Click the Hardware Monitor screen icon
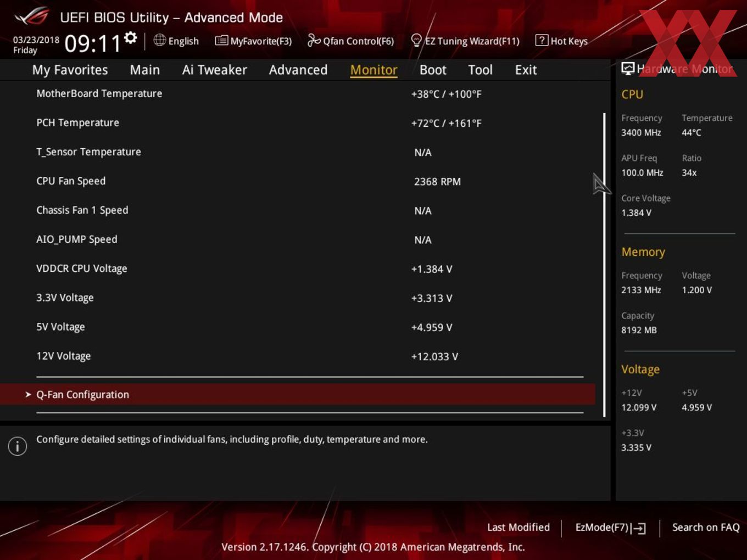747x560 pixels. 628,69
